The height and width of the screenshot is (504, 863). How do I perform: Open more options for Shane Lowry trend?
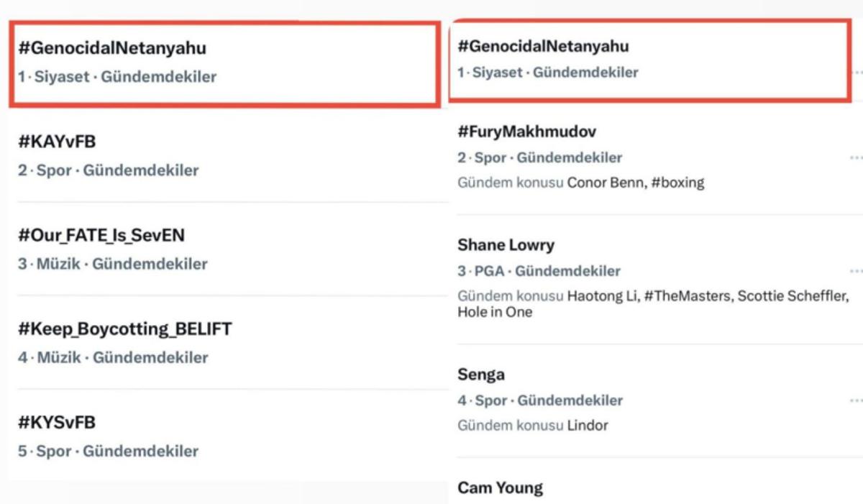[855, 271]
